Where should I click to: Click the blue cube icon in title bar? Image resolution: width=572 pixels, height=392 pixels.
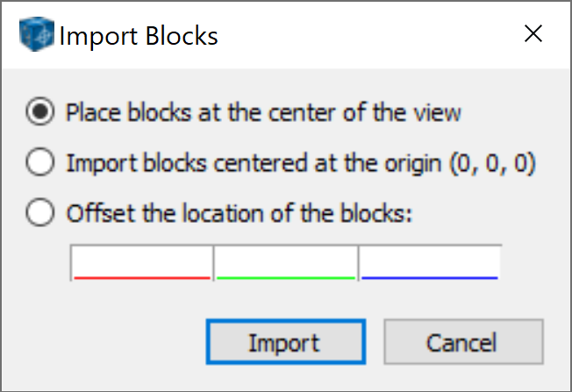tap(35, 36)
